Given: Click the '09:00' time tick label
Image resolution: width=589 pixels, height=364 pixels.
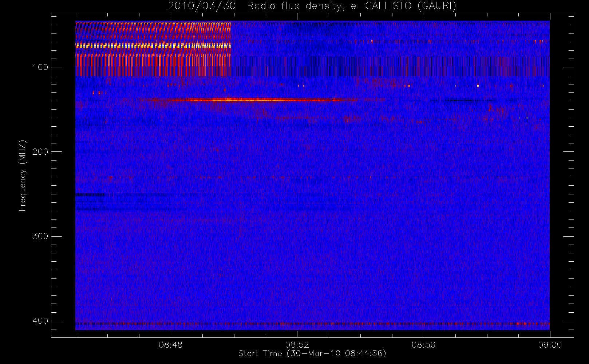Looking at the screenshot, I should [x=550, y=345].
